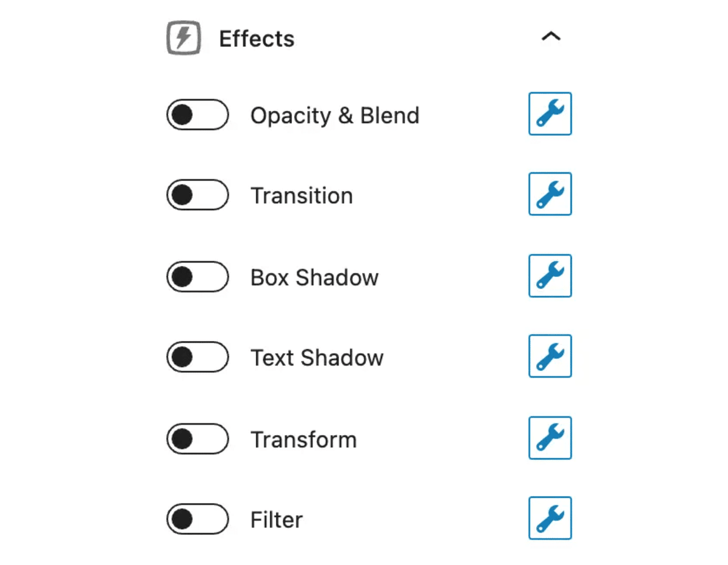Enable Box Shadow effect toggle
This screenshot has width=728, height=565.
click(x=197, y=277)
